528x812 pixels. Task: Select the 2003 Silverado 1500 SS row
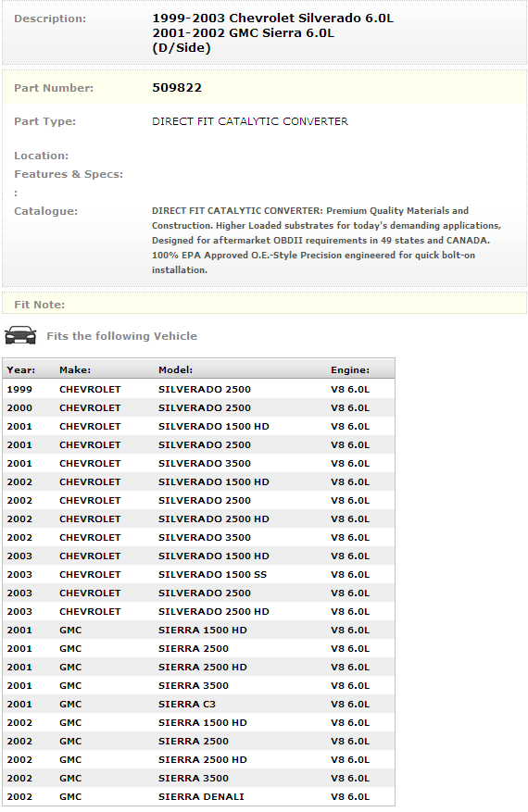[198, 574]
